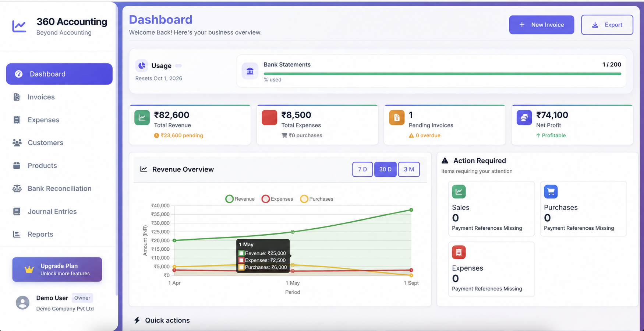Click the Bank Statements usage progress bar
644x331 pixels.
tap(442, 74)
